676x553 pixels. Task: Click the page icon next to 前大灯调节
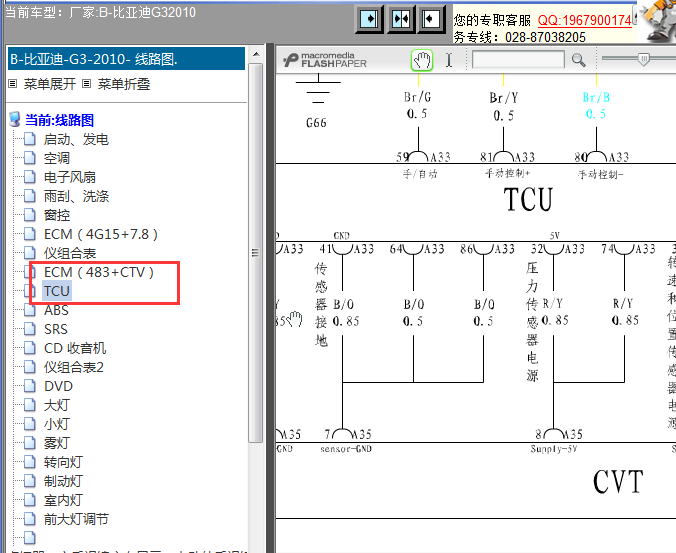[x=29, y=519]
